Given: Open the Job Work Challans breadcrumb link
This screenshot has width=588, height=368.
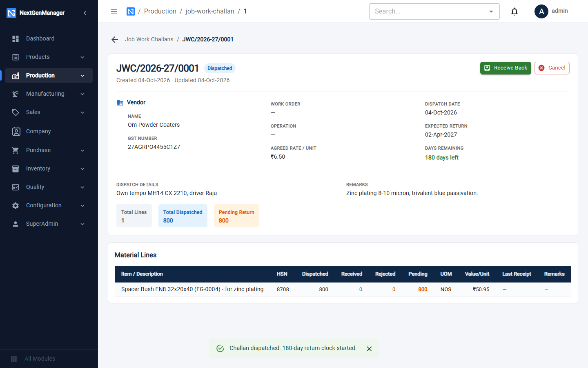Looking at the screenshot, I should [149, 40].
